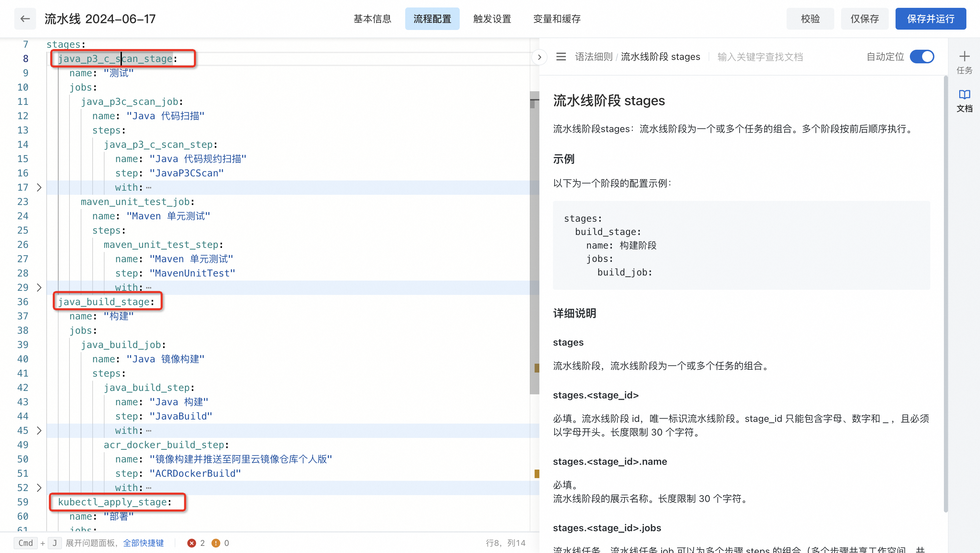Click the stages.<stage_id>.jobs heading
The width and height of the screenshot is (980, 553).
607,528
